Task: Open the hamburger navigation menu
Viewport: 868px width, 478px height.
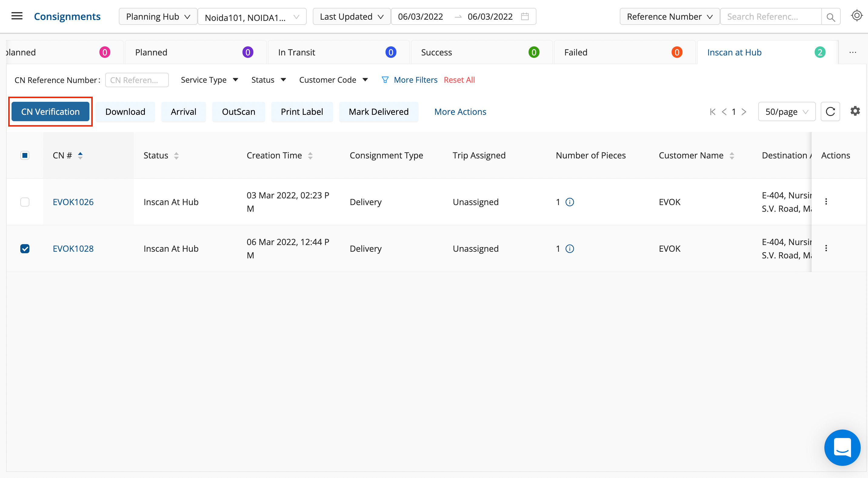Action: [x=17, y=16]
